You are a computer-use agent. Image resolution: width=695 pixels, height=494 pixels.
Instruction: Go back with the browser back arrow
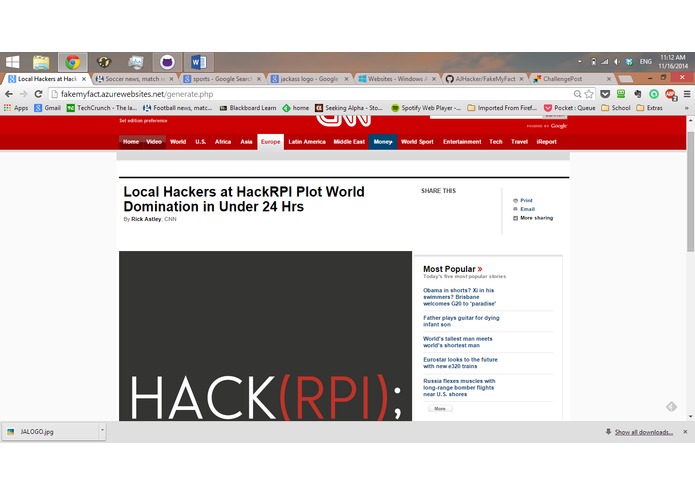click(9, 94)
